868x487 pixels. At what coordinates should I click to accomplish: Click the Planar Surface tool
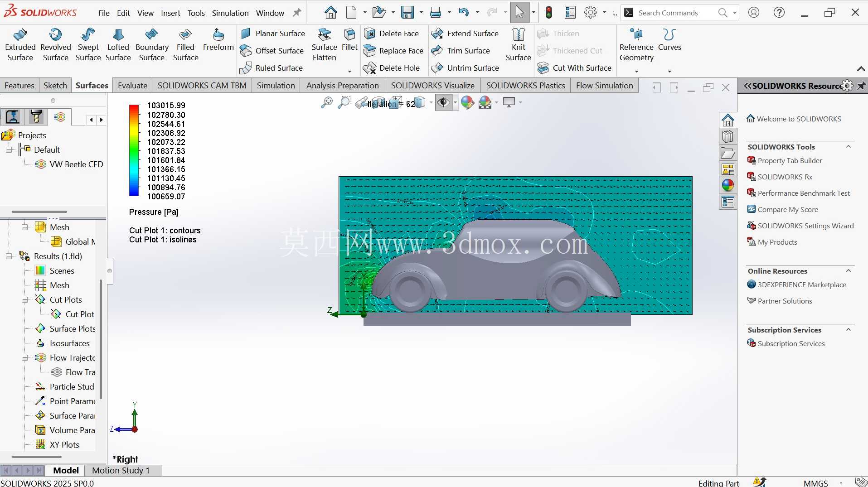[x=273, y=34]
